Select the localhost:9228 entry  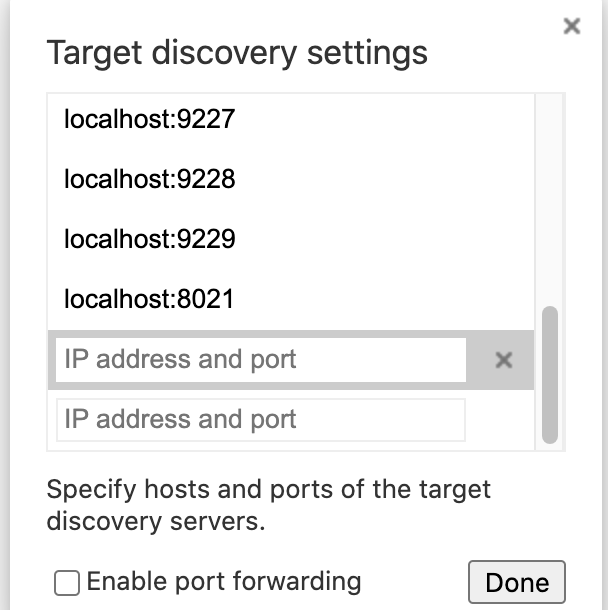149,180
